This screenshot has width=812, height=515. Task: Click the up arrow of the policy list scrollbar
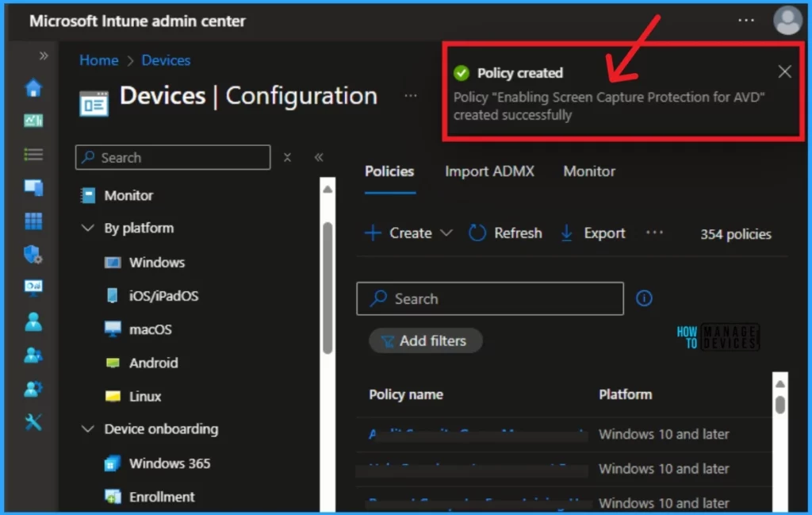(780, 384)
